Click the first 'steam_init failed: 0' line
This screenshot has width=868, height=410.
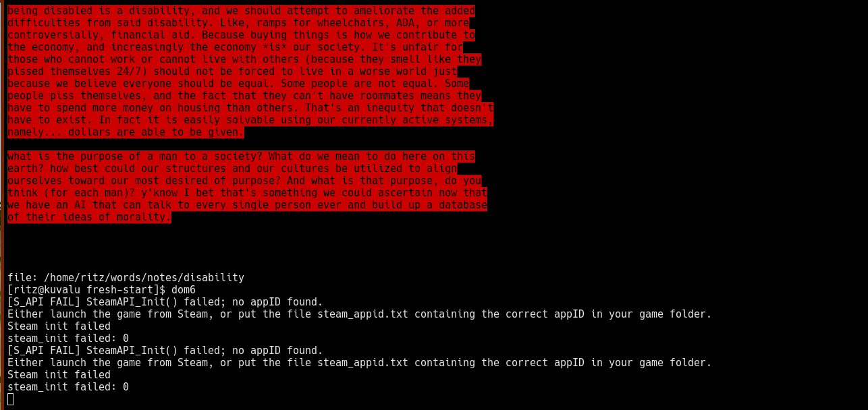tap(68, 338)
